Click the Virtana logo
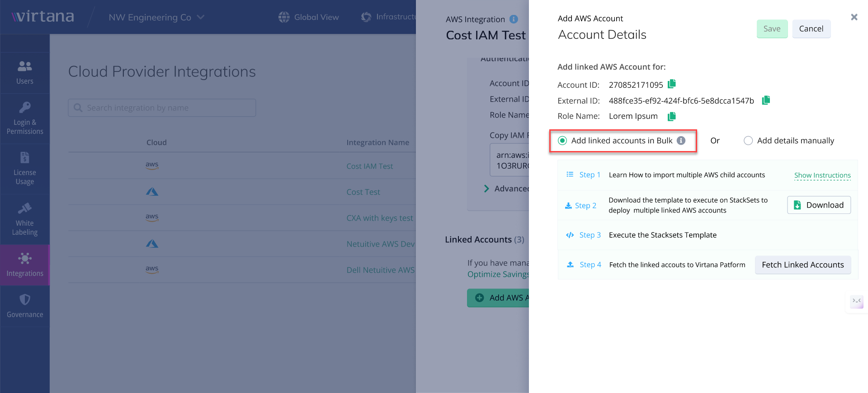Viewport: 868px width, 393px height. point(42,17)
